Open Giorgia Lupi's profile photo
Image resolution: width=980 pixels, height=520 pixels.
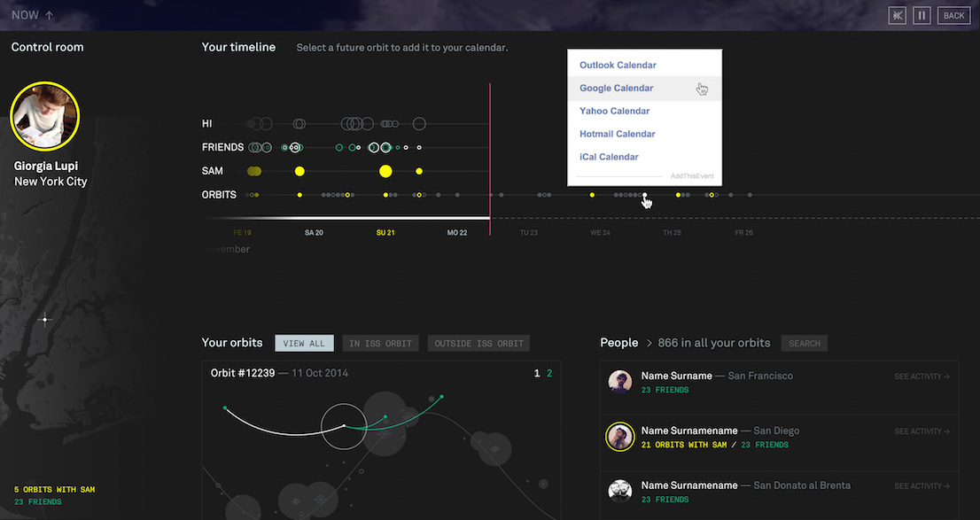pos(45,116)
